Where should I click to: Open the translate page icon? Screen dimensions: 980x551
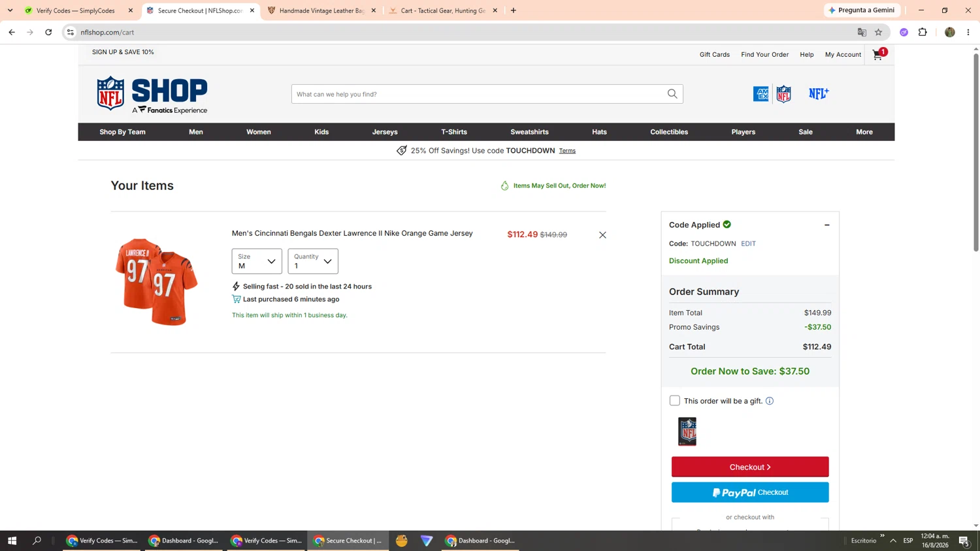(x=862, y=32)
